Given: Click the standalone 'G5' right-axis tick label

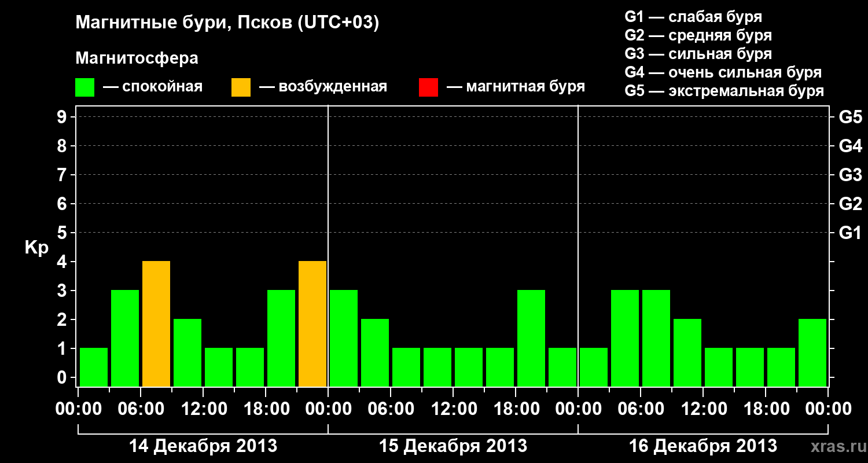Looking at the screenshot, I should tap(851, 117).
